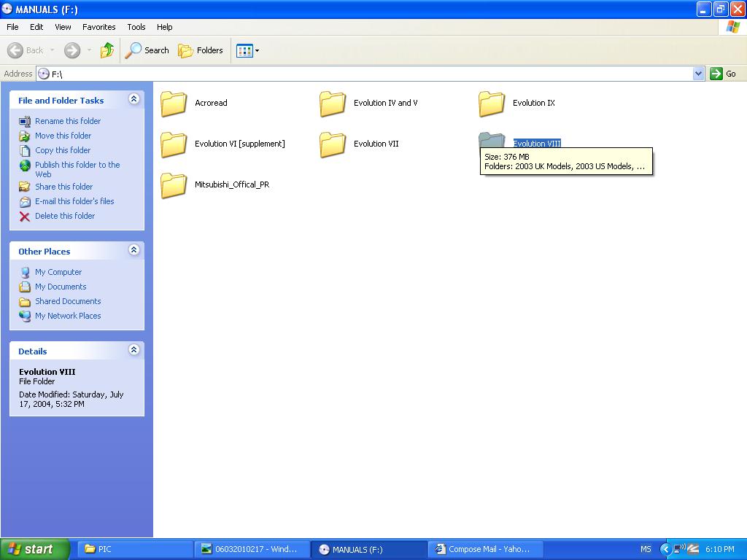Click the Delete this folder link
The image size is (747, 560).
(65, 216)
